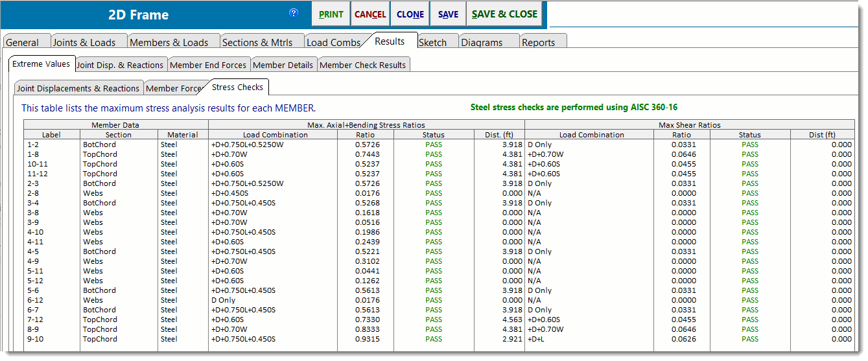
Task: Open the Members & Loads tab
Action: [169, 43]
